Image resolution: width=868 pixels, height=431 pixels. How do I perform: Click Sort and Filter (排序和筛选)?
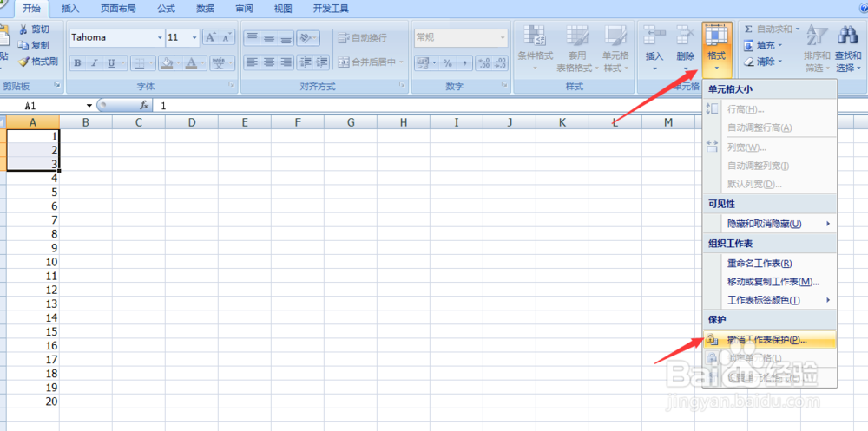pyautogui.click(x=817, y=49)
